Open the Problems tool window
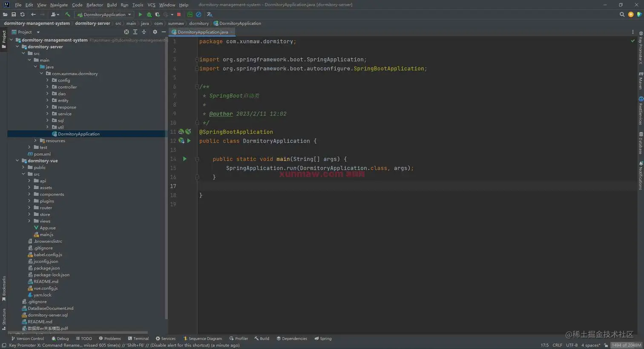The width and height of the screenshot is (644, 349). click(110, 339)
